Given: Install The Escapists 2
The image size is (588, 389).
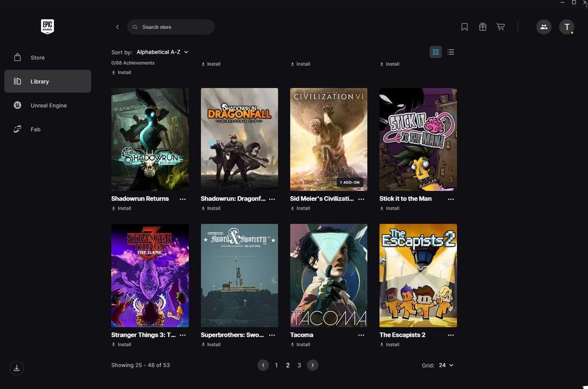Looking at the screenshot, I should 390,344.
